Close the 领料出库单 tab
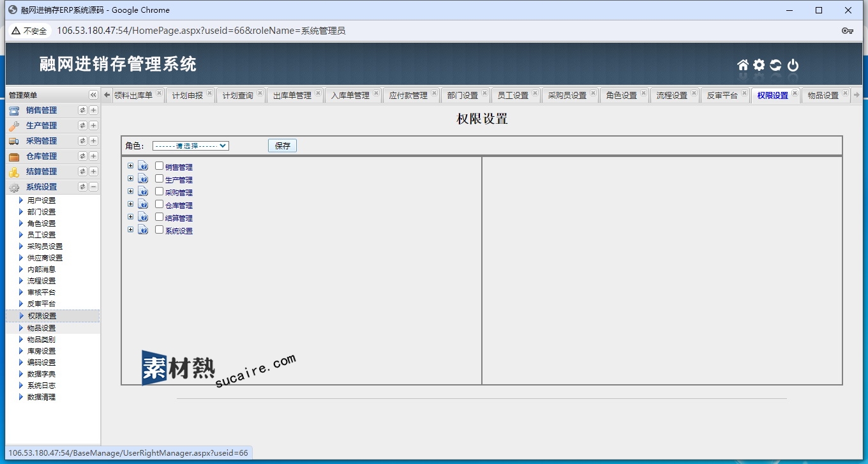Screen dimensions: 868x464 159,93
